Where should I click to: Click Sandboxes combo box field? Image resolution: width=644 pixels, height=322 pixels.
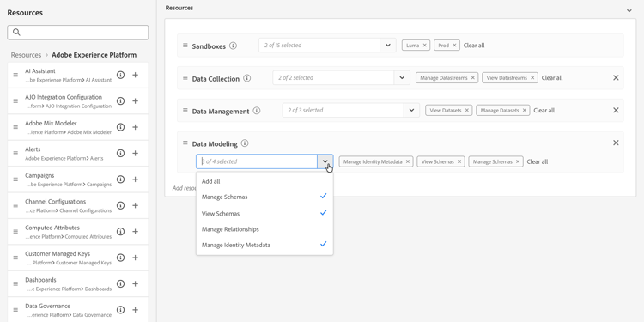[319, 46]
